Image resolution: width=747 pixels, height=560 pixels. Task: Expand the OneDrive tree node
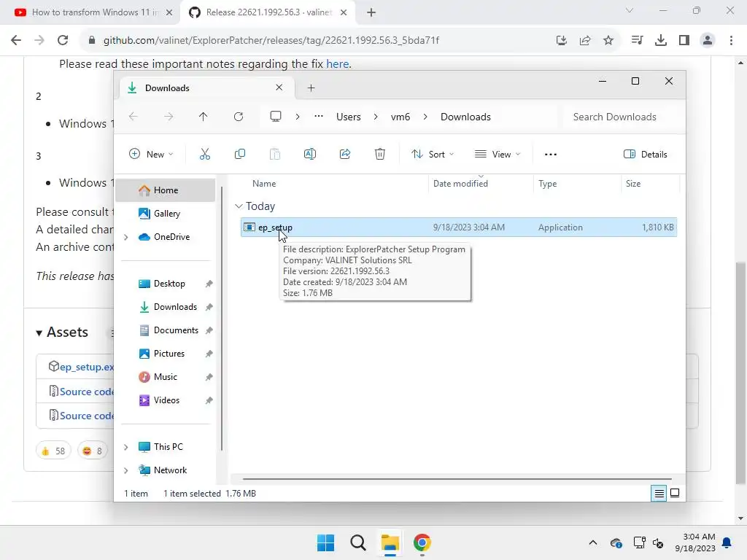tap(125, 237)
